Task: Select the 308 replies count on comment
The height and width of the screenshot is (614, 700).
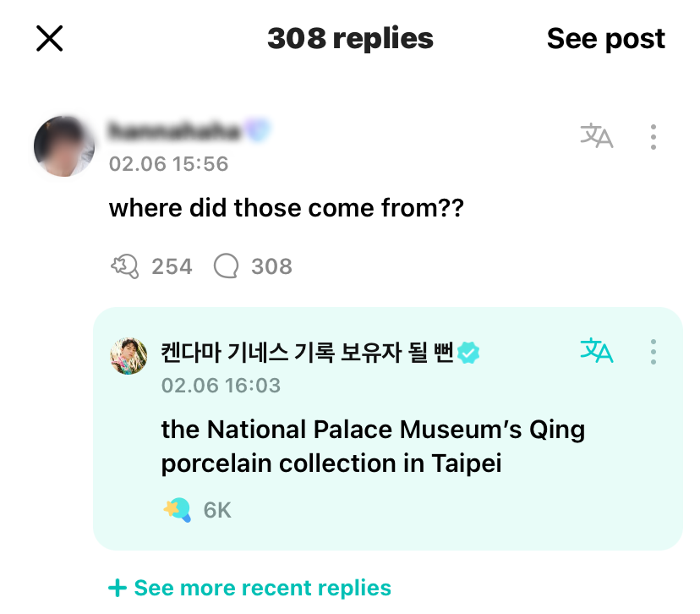Action: (272, 266)
